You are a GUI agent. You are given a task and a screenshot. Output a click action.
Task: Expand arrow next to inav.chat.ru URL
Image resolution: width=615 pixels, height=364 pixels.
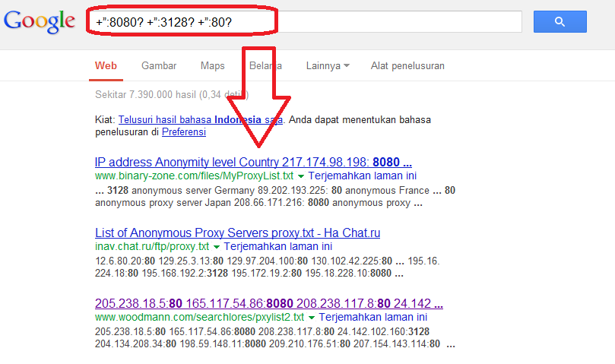[217, 247]
